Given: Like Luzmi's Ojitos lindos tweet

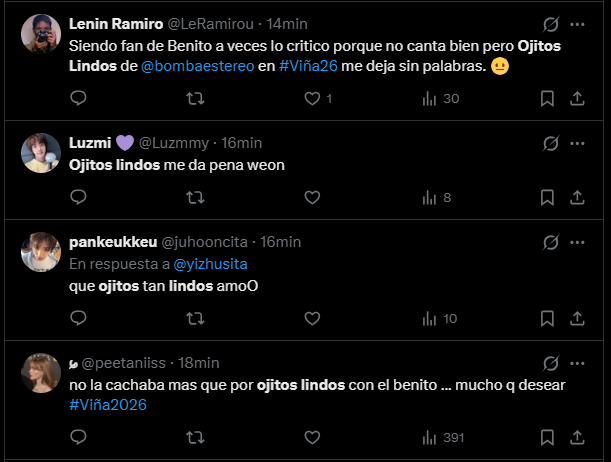Looking at the screenshot, I should [x=313, y=198].
